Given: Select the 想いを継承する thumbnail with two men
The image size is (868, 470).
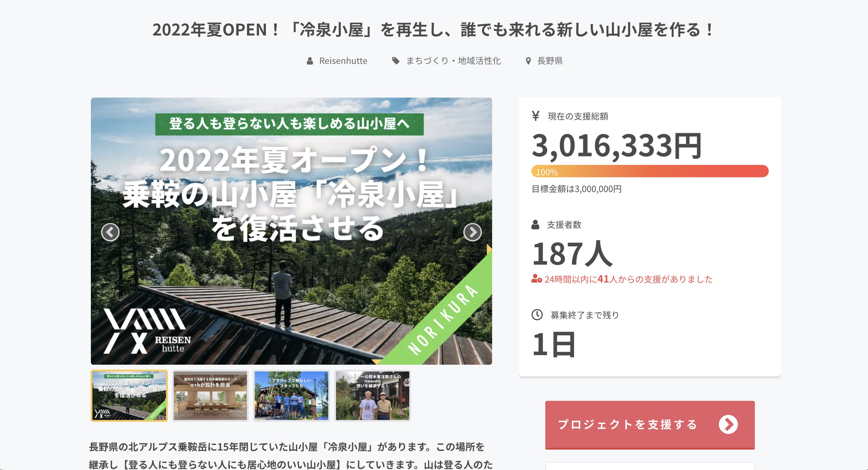Looking at the screenshot, I should pos(373,396).
